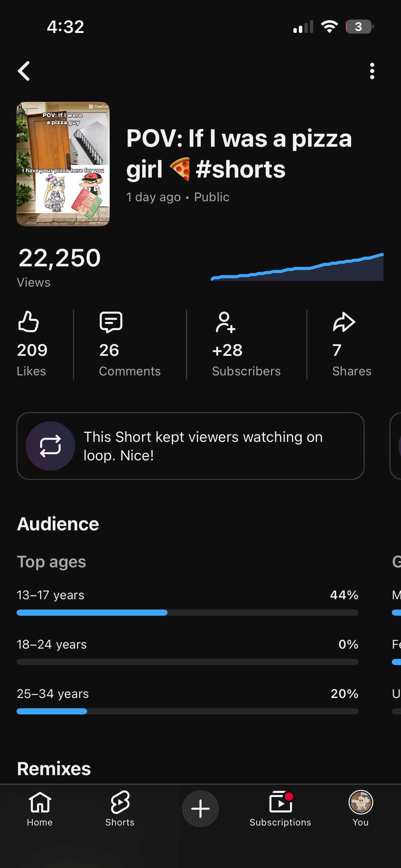Tap the Comments speech bubble icon
This screenshot has height=868, width=401.
click(111, 322)
